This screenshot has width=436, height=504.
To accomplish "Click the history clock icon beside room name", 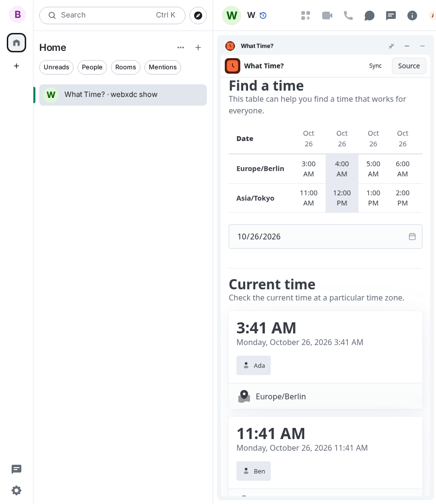I will coord(263,16).
